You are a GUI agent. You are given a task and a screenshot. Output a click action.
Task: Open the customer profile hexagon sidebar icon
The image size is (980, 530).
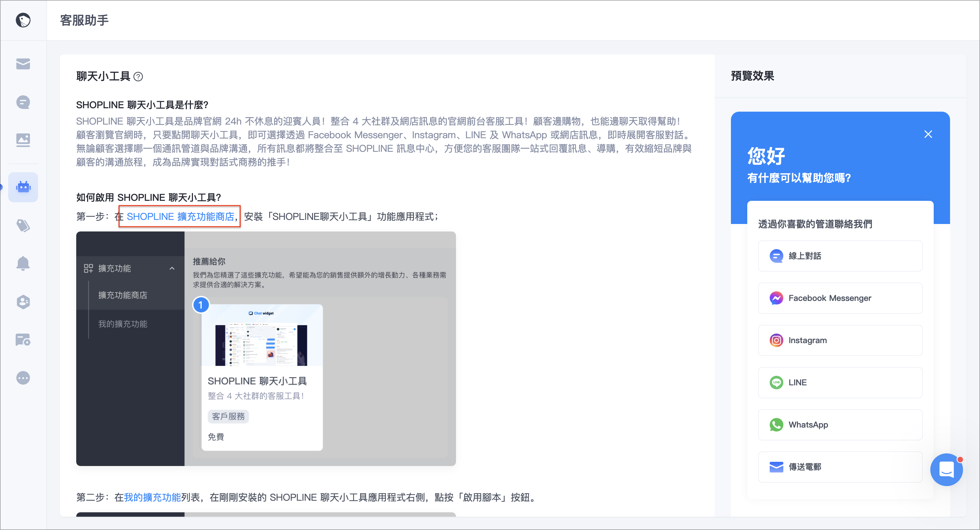(23, 302)
